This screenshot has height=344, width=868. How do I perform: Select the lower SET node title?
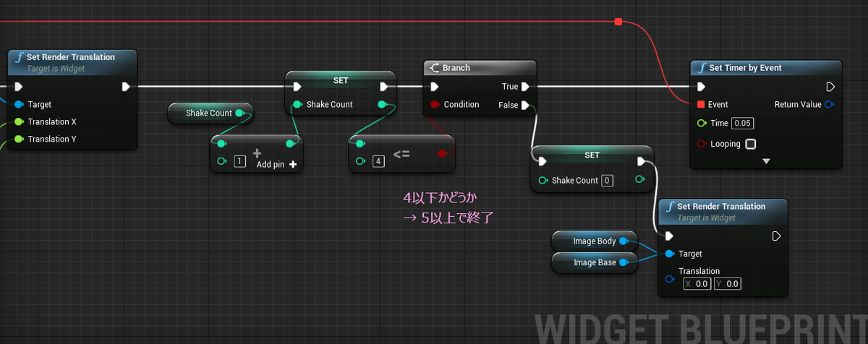pyautogui.click(x=592, y=155)
